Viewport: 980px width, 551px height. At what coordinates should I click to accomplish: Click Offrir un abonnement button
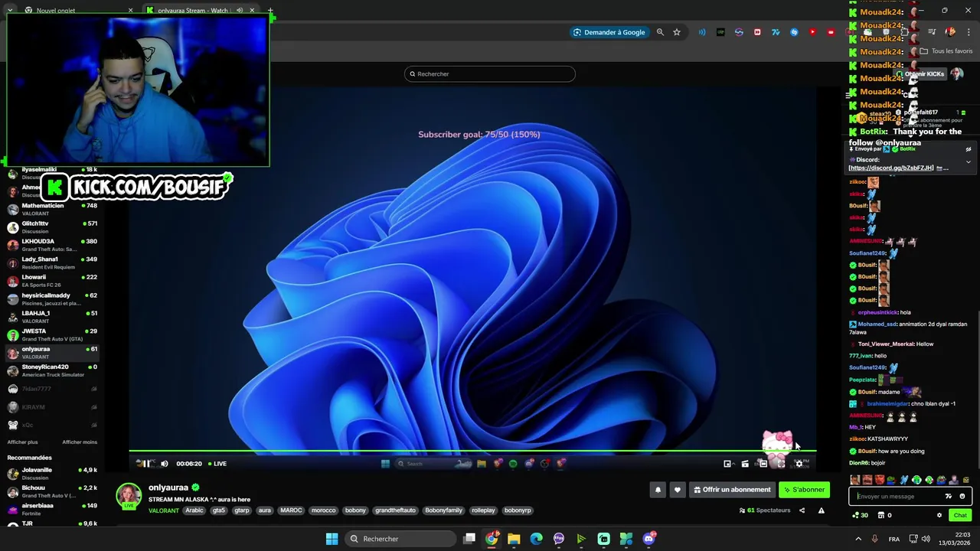point(732,490)
